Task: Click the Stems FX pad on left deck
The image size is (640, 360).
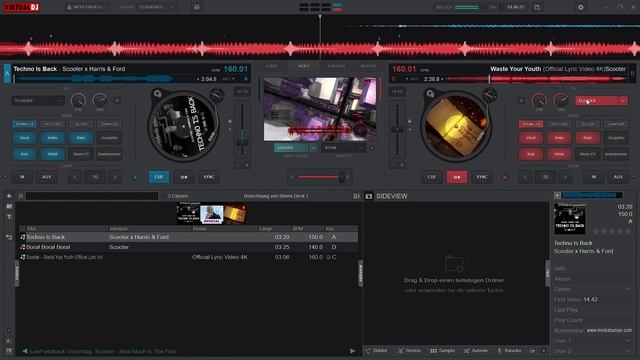Action: pos(81,154)
